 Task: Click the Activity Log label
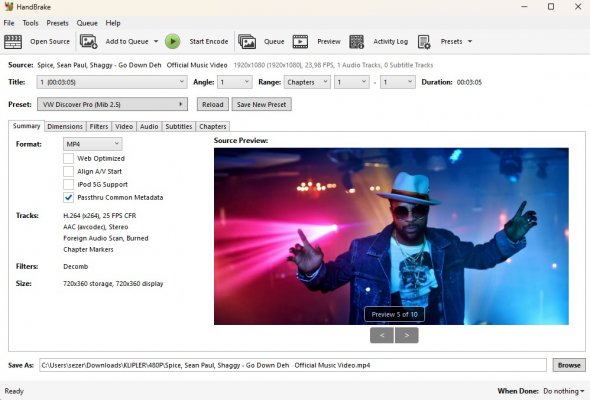click(391, 41)
